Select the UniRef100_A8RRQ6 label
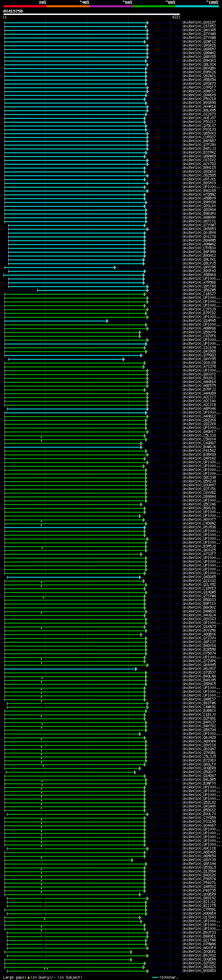Screen dimensions: 222x980 point(199,328)
